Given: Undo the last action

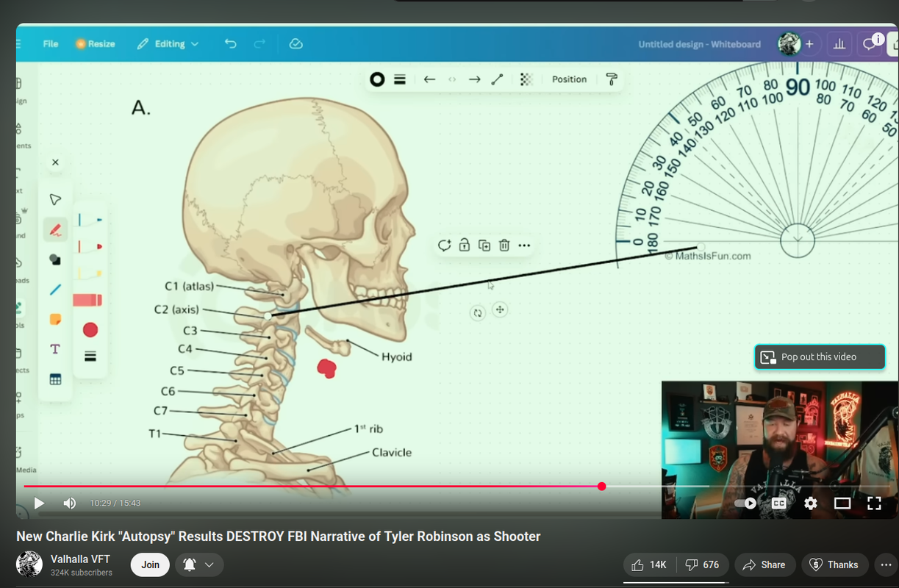Looking at the screenshot, I should click(x=231, y=44).
